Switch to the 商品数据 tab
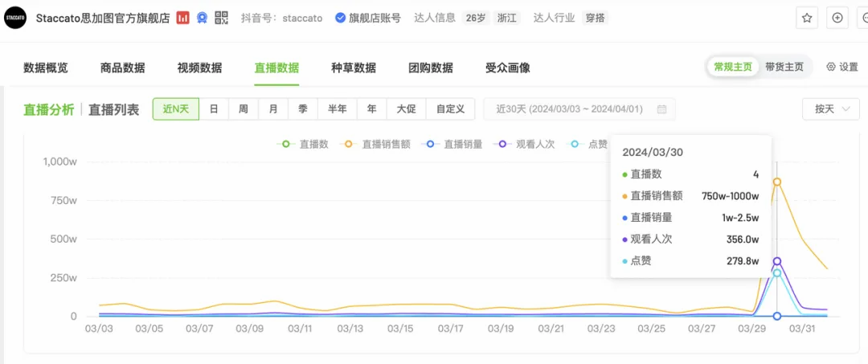868x364 pixels. [122, 67]
